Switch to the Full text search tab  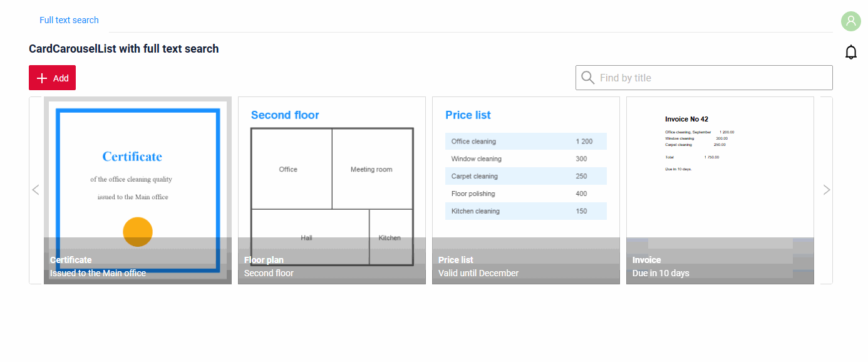tap(69, 20)
